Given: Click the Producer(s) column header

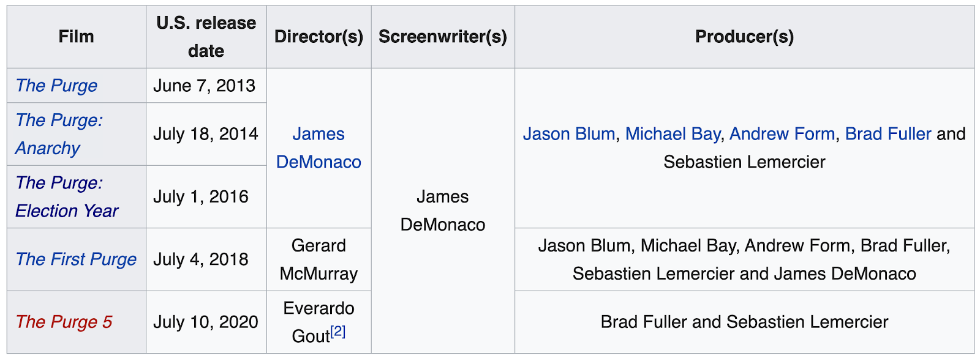Looking at the screenshot, I should (744, 37).
